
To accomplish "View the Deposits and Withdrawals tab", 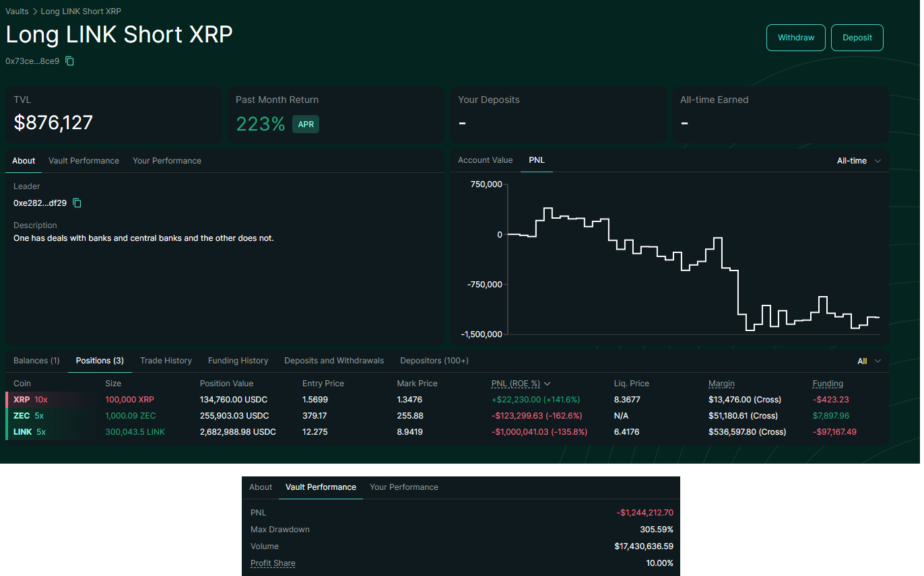I will pyautogui.click(x=334, y=361).
